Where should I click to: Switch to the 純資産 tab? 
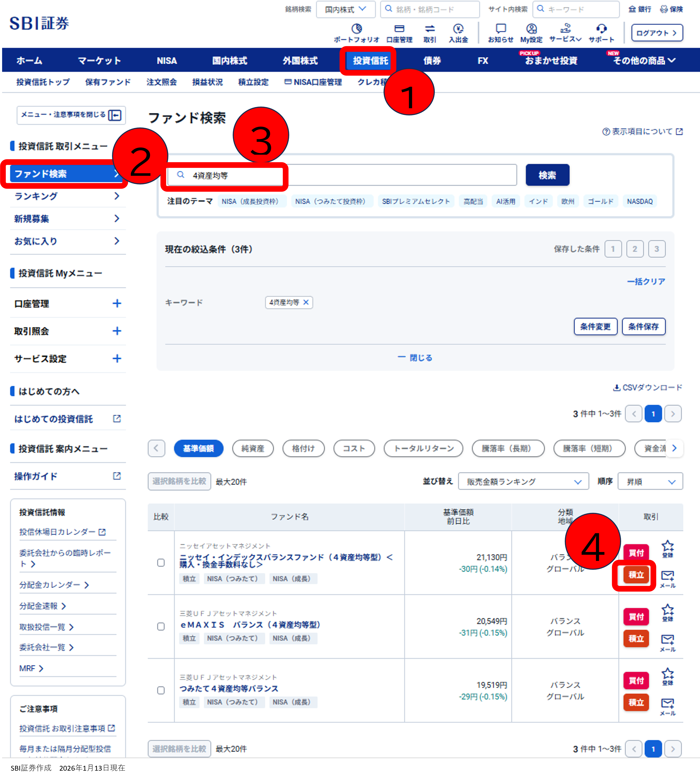[x=253, y=448]
